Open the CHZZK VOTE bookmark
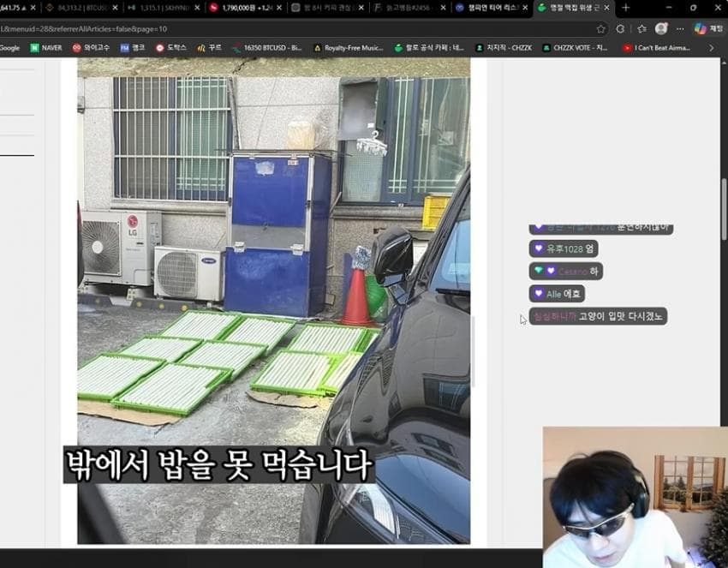728x568 pixels. coord(576,48)
